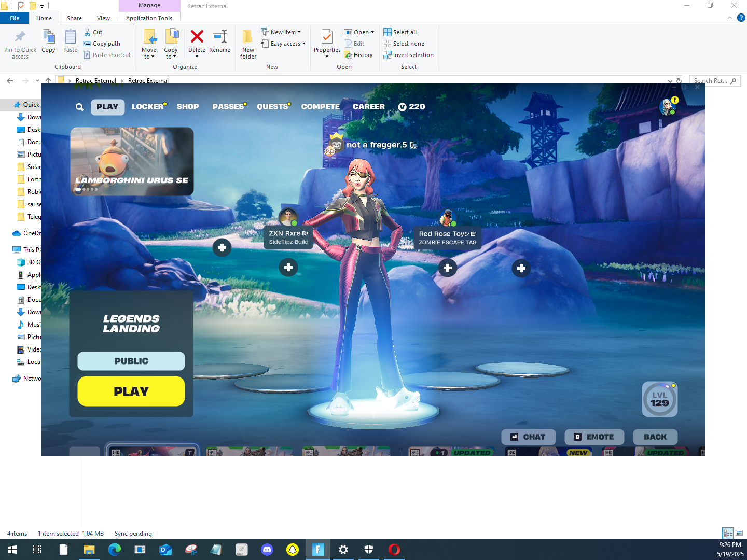Go up one folder level arrow

tap(48, 81)
